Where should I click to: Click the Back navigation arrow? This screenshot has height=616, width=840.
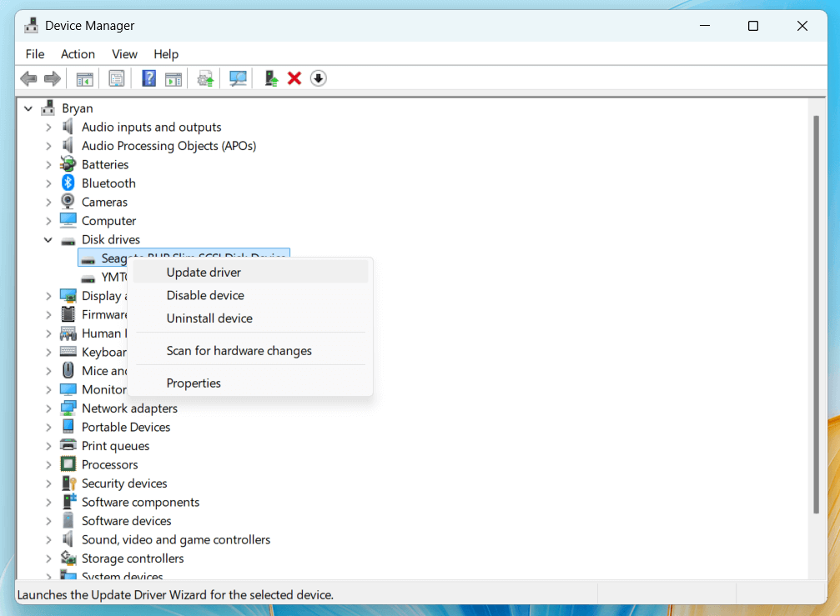coord(28,78)
